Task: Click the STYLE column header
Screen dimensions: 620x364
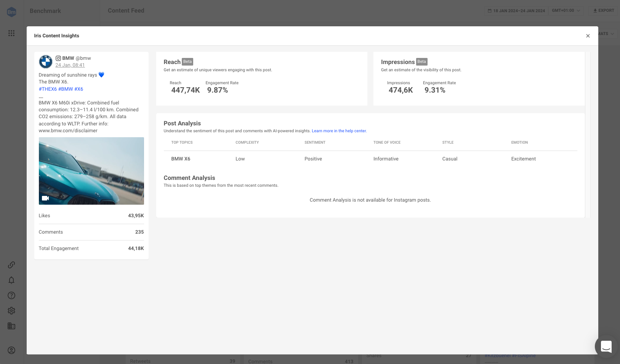Action: 448,143
